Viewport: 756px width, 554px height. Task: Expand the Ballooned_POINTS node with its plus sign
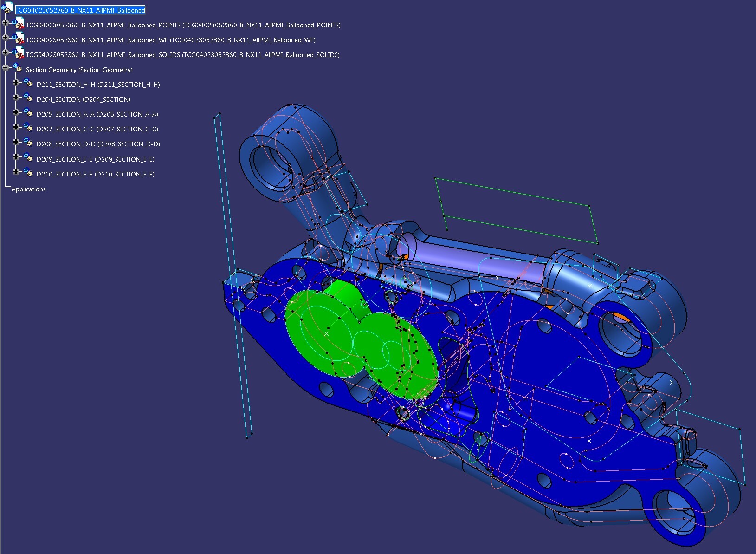[x=5, y=22]
